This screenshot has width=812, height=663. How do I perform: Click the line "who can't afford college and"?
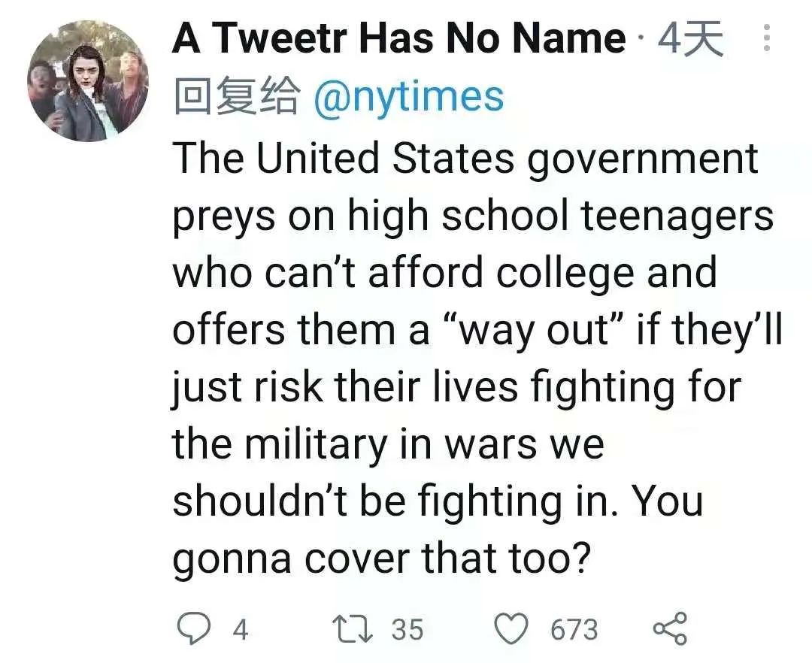pyautogui.click(x=444, y=273)
